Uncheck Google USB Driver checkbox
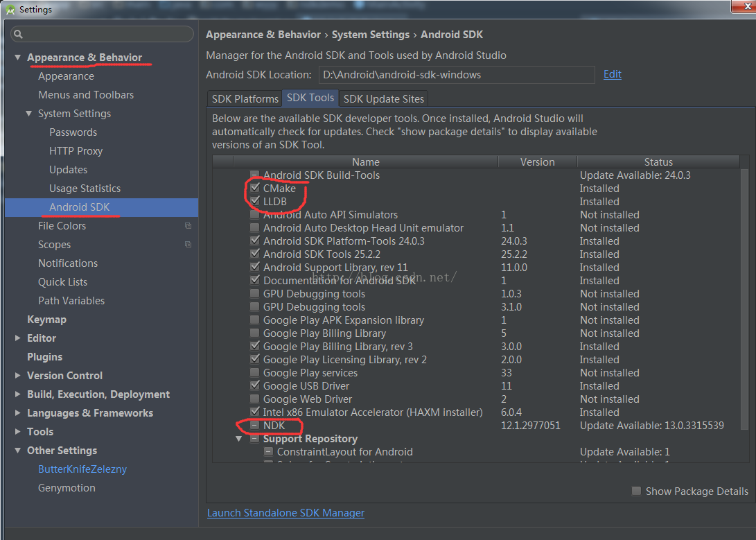The height and width of the screenshot is (540, 756). coord(255,385)
